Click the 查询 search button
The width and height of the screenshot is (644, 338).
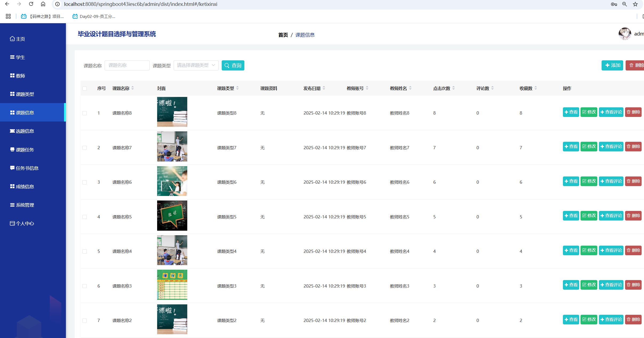click(x=233, y=65)
